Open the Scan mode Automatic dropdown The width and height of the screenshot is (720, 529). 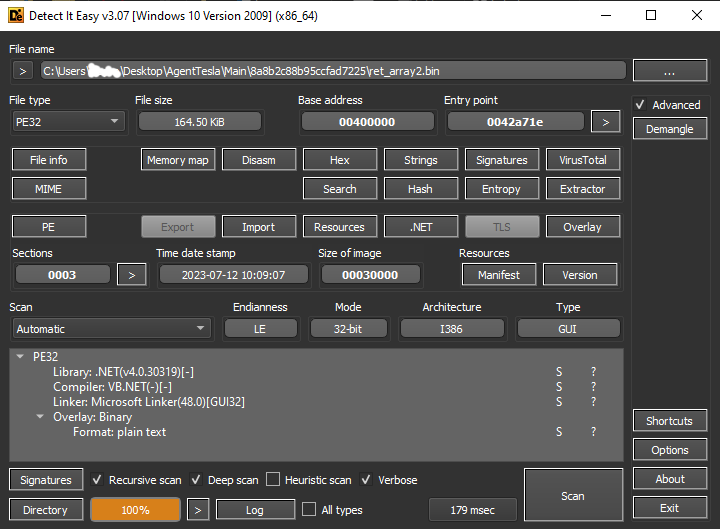point(110,329)
